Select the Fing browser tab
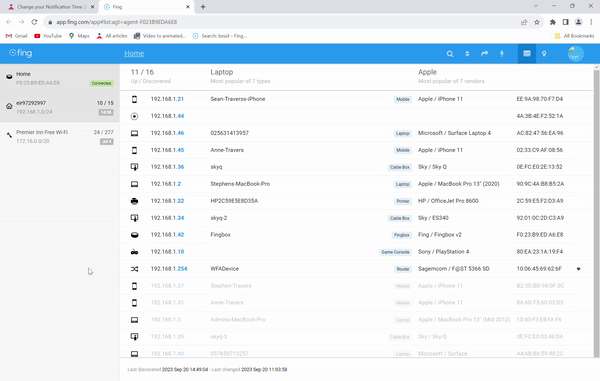 [x=147, y=7]
